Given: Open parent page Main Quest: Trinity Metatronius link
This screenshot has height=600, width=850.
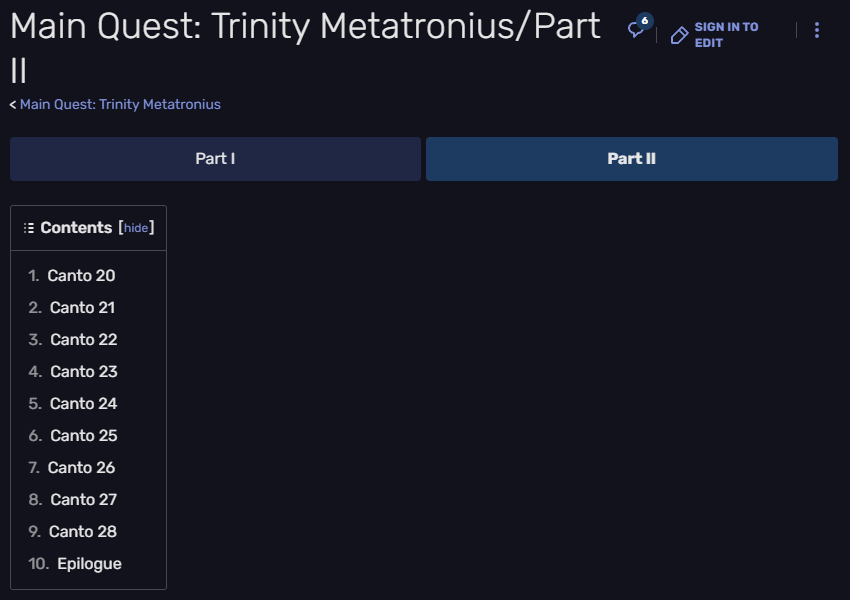Looking at the screenshot, I should pyautogui.click(x=120, y=104).
